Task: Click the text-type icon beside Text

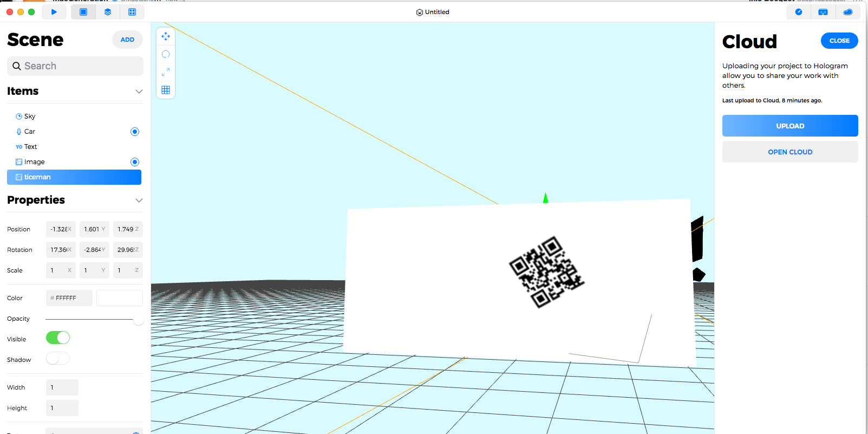Action: (19, 147)
